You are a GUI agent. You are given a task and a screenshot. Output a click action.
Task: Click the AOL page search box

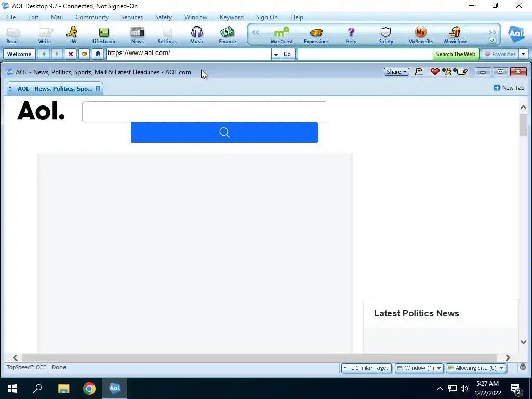pos(204,112)
